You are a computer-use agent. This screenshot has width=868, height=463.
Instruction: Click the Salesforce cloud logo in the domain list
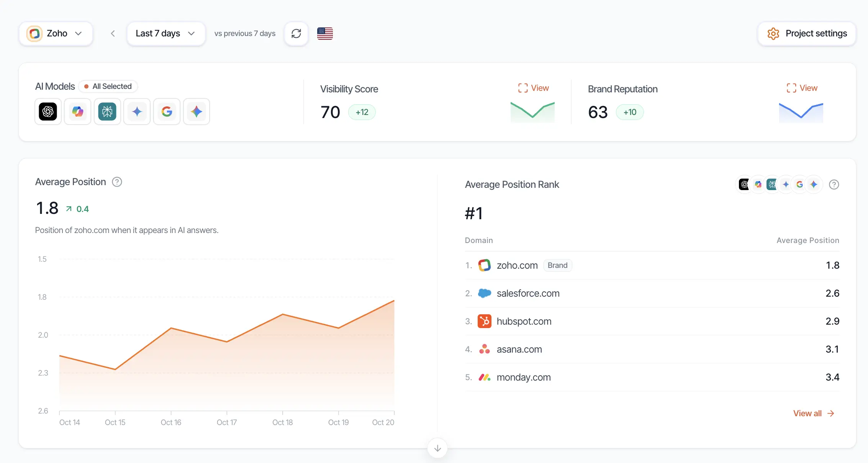point(485,293)
